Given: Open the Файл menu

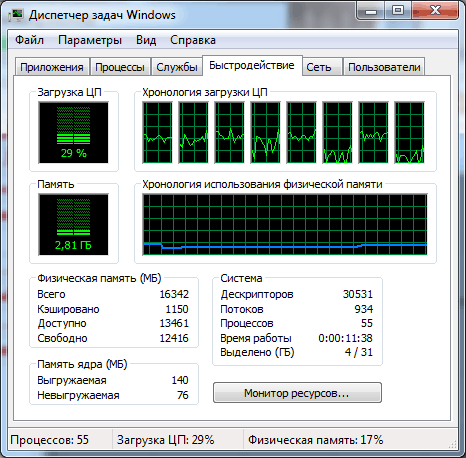Looking at the screenshot, I should click(x=29, y=40).
